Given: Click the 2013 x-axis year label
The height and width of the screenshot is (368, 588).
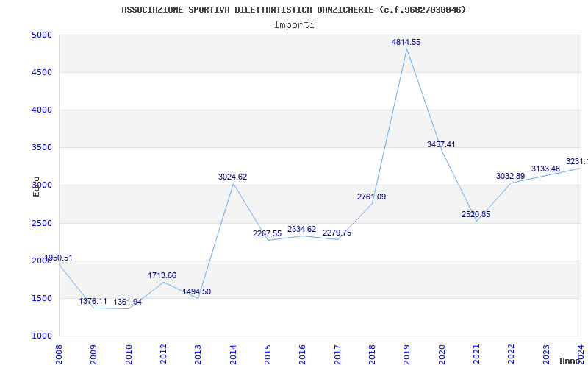Looking at the screenshot, I should point(198,355).
